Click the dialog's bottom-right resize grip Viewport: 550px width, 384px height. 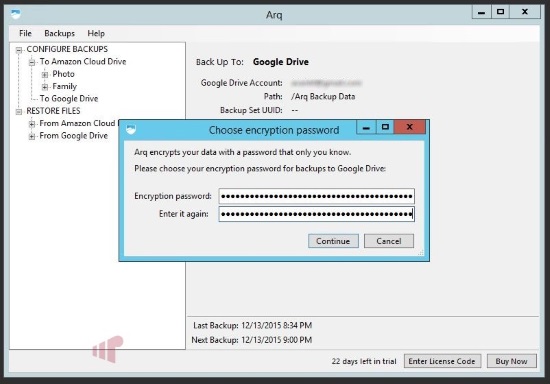click(x=421, y=252)
